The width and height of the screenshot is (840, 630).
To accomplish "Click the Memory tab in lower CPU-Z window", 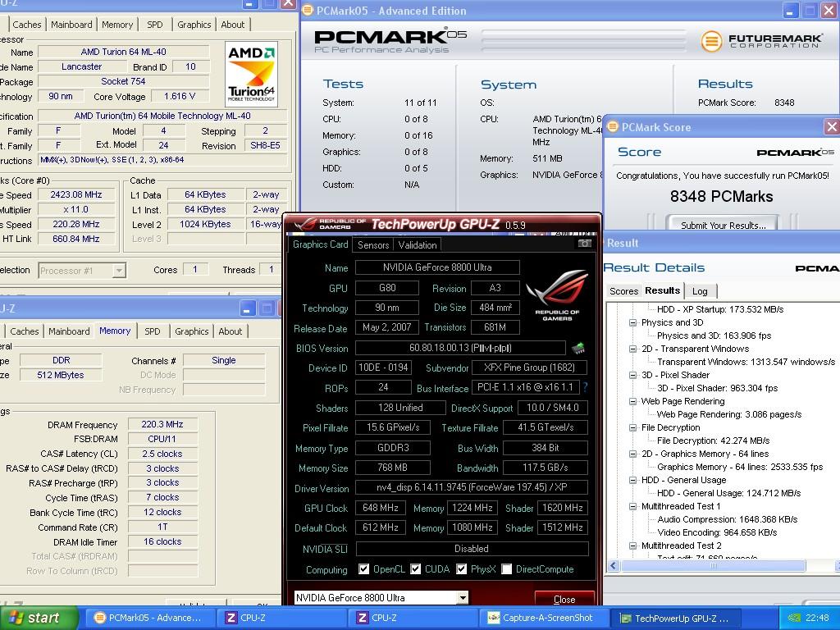I will [x=115, y=331].
